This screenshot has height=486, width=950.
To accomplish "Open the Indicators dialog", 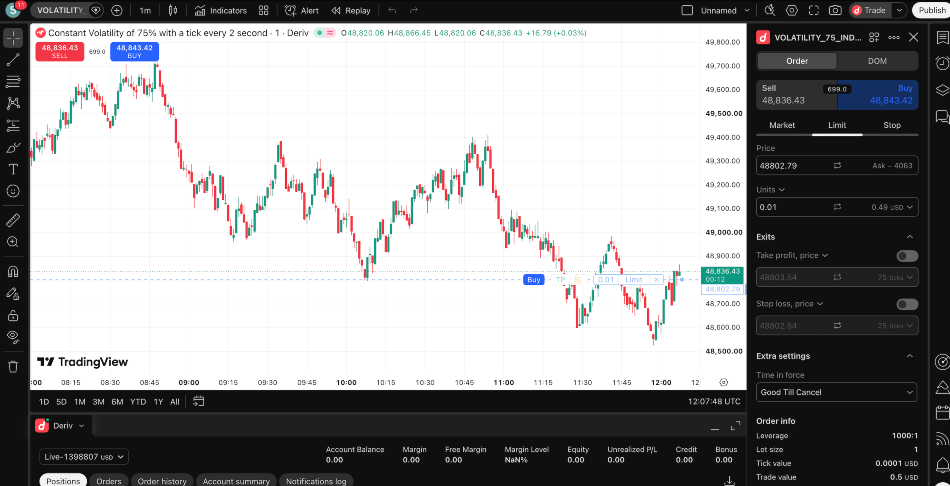I will 221,10.
